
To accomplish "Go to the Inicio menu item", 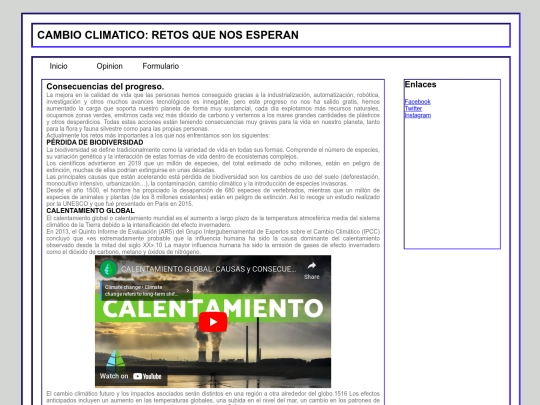I will (x=59, y=66).
